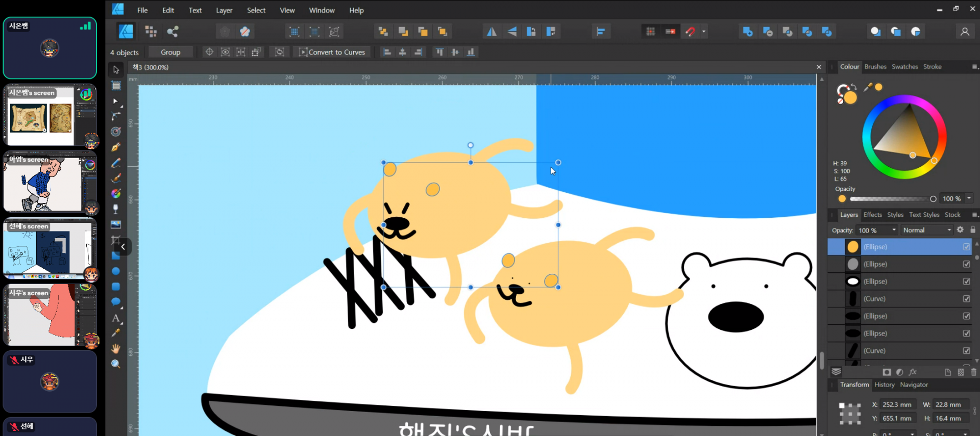Switch to the Swatches tab
Screen dimensions: 980x436
[x=904, y=67]
